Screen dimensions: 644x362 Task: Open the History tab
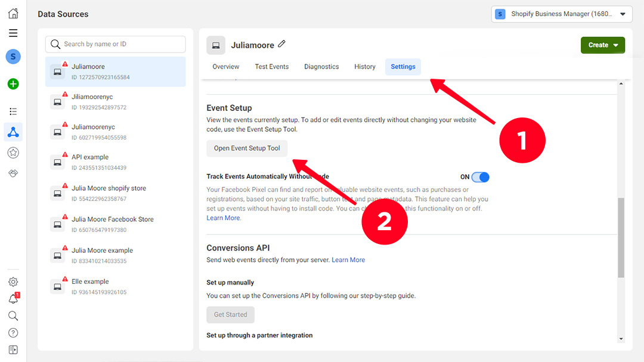coord(365,67)
